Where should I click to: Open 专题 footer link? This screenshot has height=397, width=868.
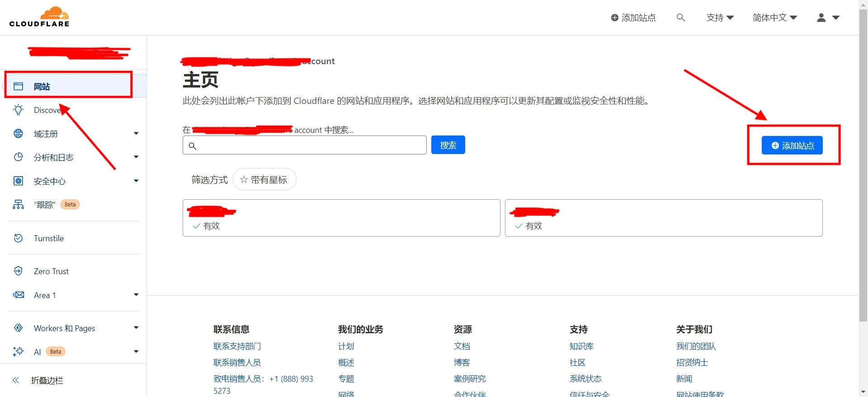[346, 379]
